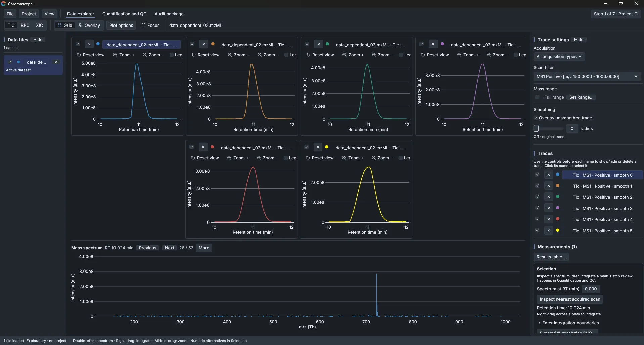This screenshot has height=345, width=644.
Task: Go to Next mass spectrum
Action: (x=170, y=248)
